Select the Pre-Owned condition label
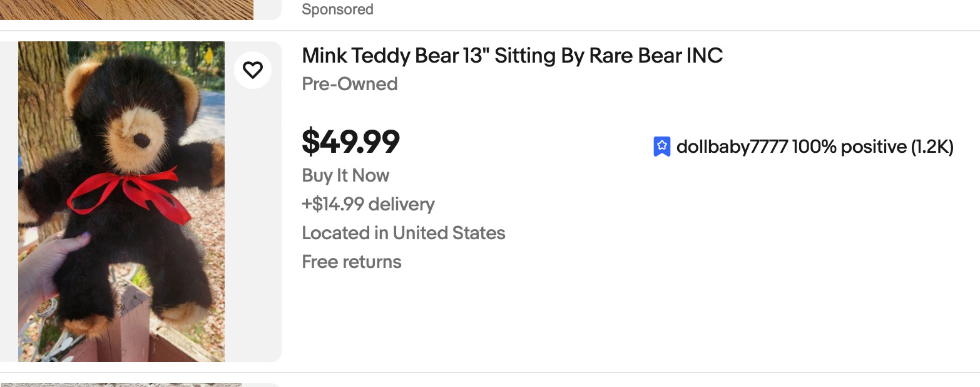This screenshot has height=387, width=980. (x=350, y=84)
